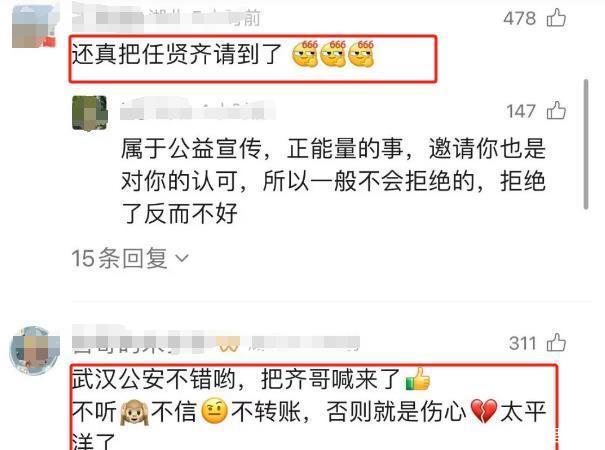Click the 478 like count
Image resolution: width=605 pixels, height=450 pixels.
click(520, 18)
